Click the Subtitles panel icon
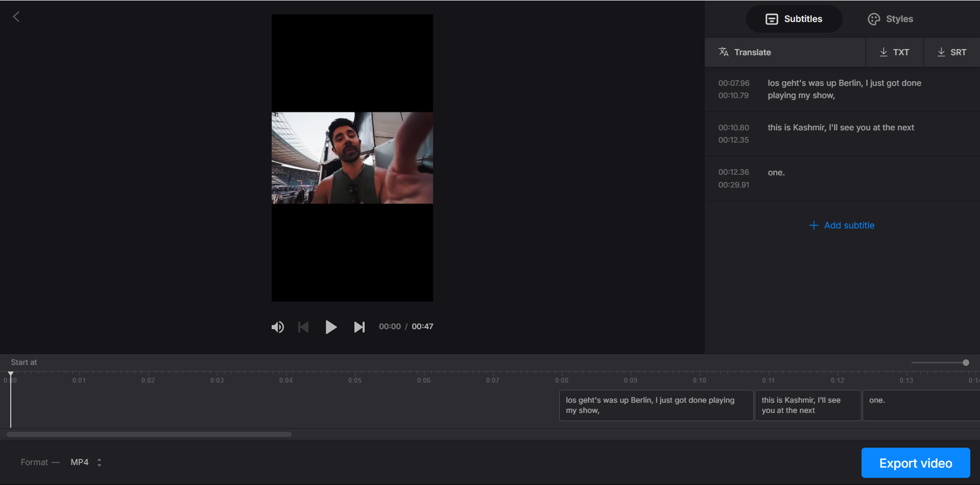The height and width of the screenshot is (485, 980). (772, 19)
